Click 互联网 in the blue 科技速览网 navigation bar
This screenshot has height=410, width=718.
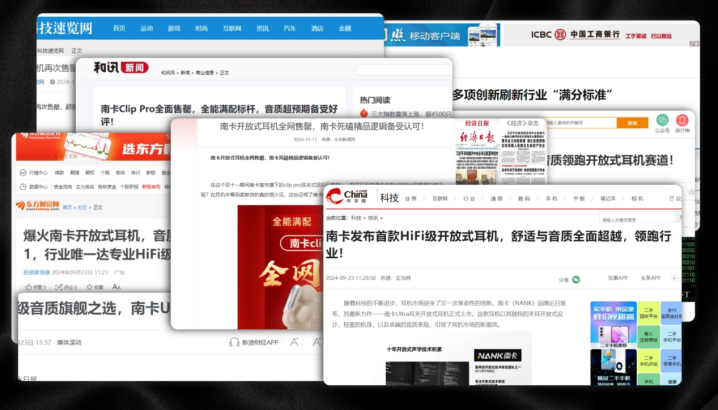[232, 28]
